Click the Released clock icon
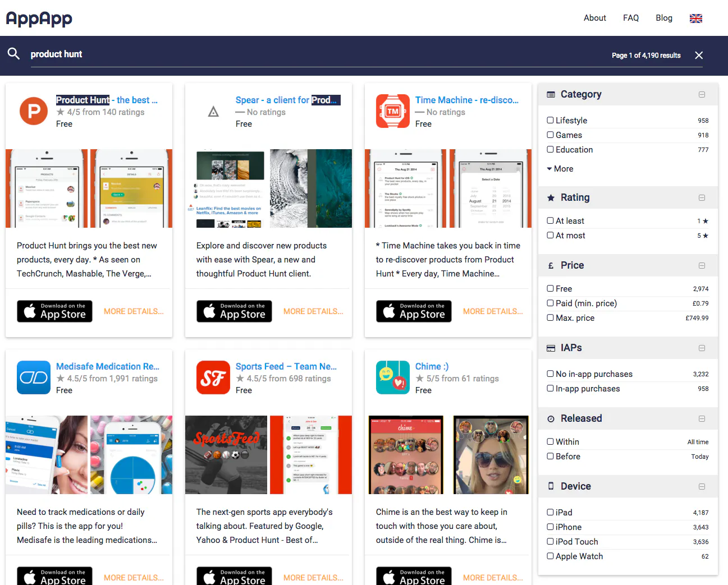This screenshot has height=585, width=728. click(551, 419)
